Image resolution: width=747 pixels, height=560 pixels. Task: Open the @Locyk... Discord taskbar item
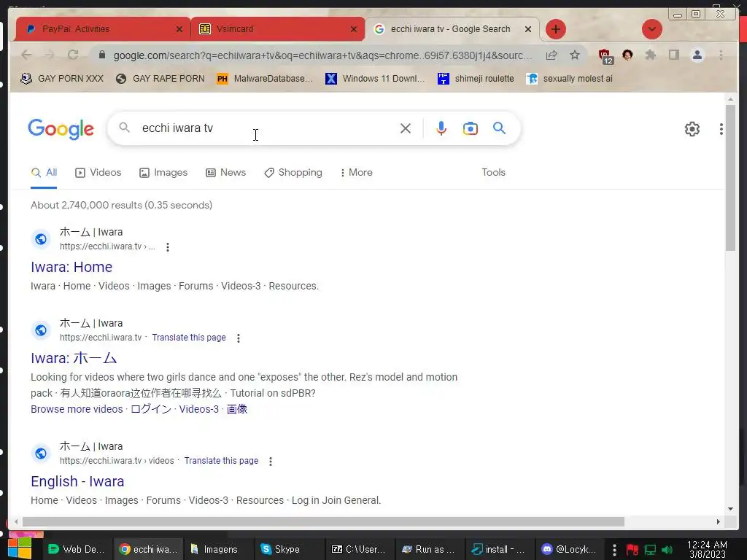click(x=570, y=550)
